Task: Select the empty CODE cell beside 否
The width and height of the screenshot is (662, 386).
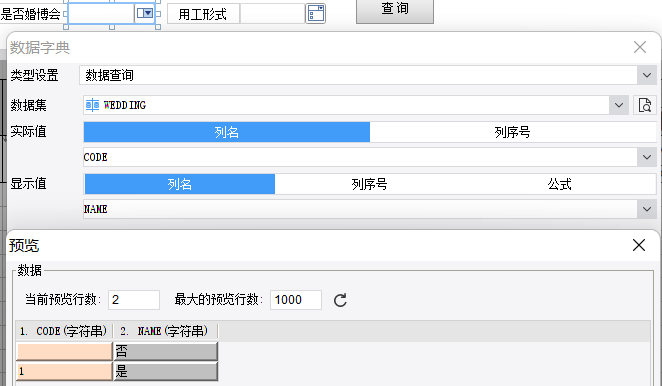Action: (64, 351)
